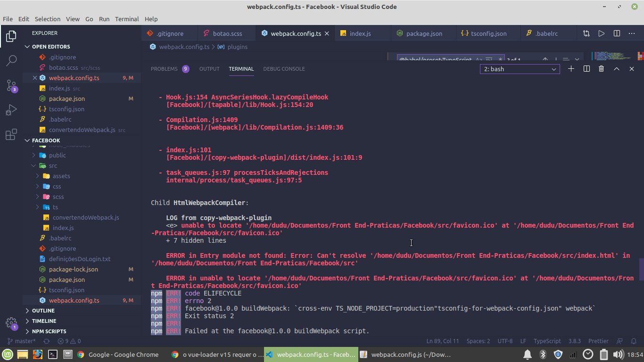Create a new terminal with plus icon
The width and height of the screenshot is (644, 362).
point(571,69)
